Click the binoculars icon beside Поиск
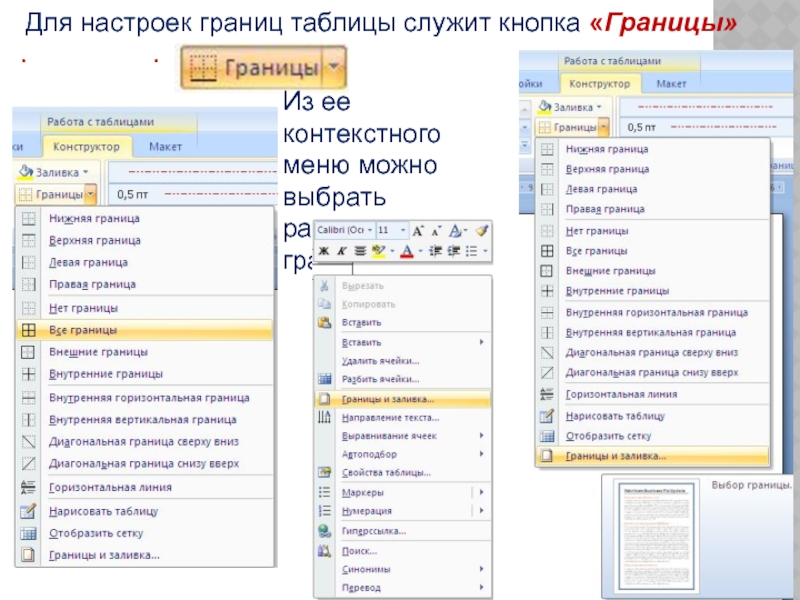 [x=324, y=549]
